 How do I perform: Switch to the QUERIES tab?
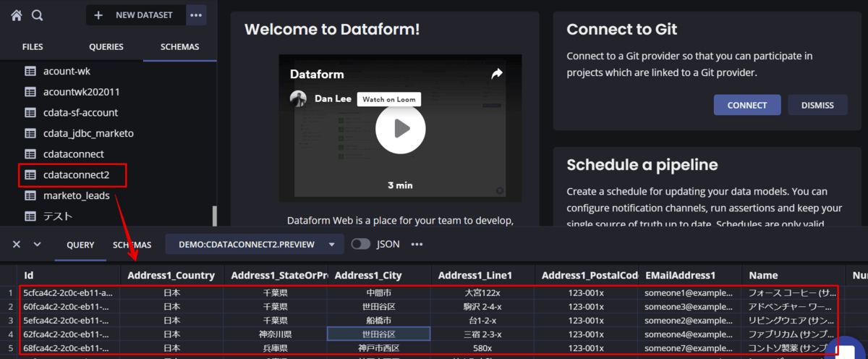pos(106,47)
